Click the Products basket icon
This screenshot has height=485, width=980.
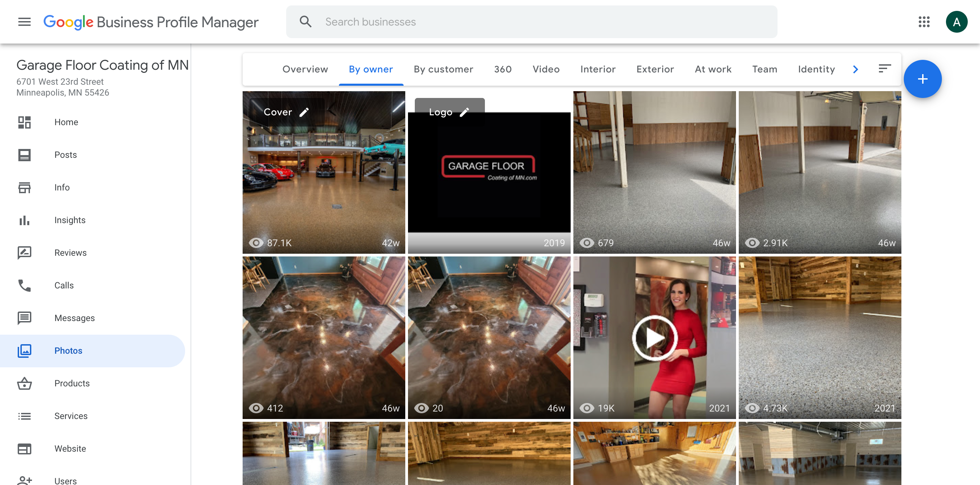click(24, 383)
